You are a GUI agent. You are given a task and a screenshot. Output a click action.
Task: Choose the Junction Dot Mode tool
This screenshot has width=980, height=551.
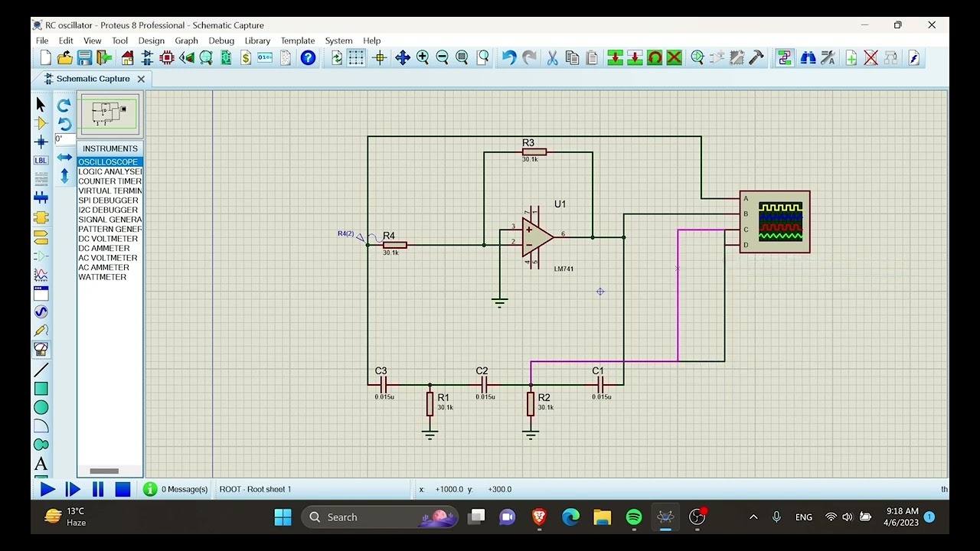(x=41, y=142)
